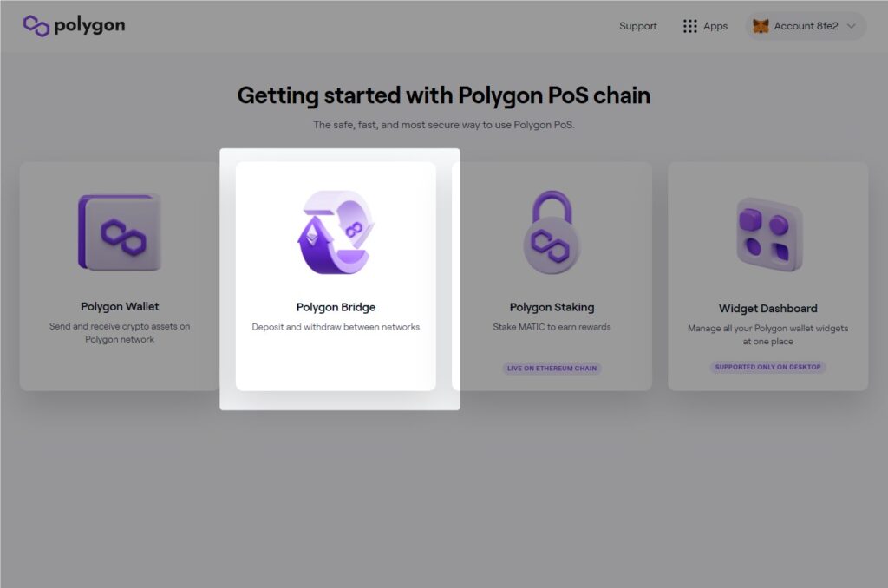
Task: Click the 'Live on Ethereum Chain' badge
Action: click(x=552, y=369)
